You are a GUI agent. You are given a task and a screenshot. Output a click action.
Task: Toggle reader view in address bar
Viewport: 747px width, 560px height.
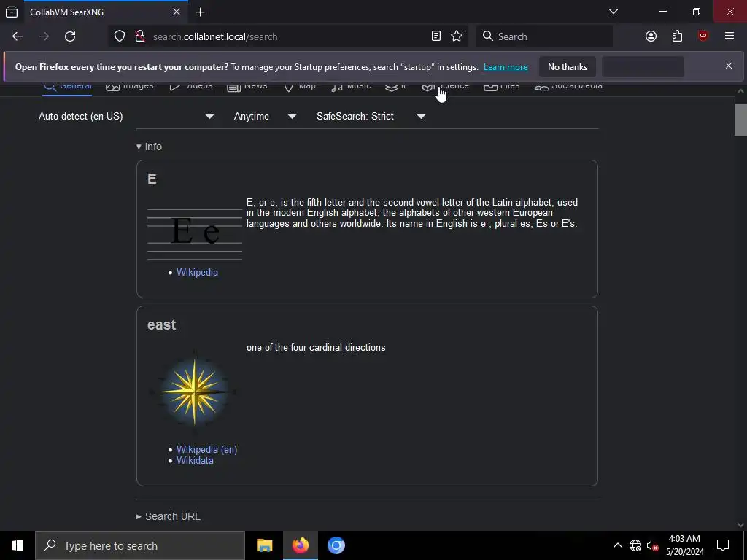coord(436,36)
